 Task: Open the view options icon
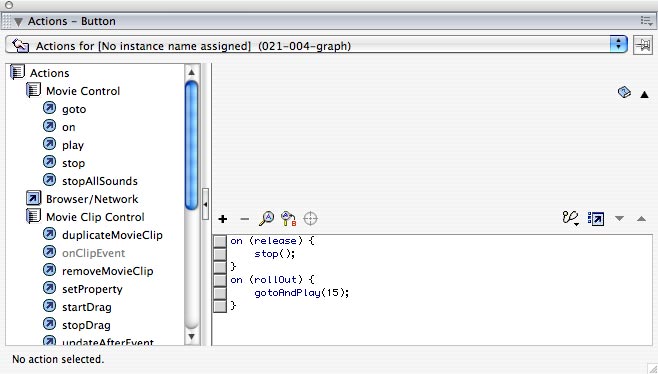[x=596, y=219]
